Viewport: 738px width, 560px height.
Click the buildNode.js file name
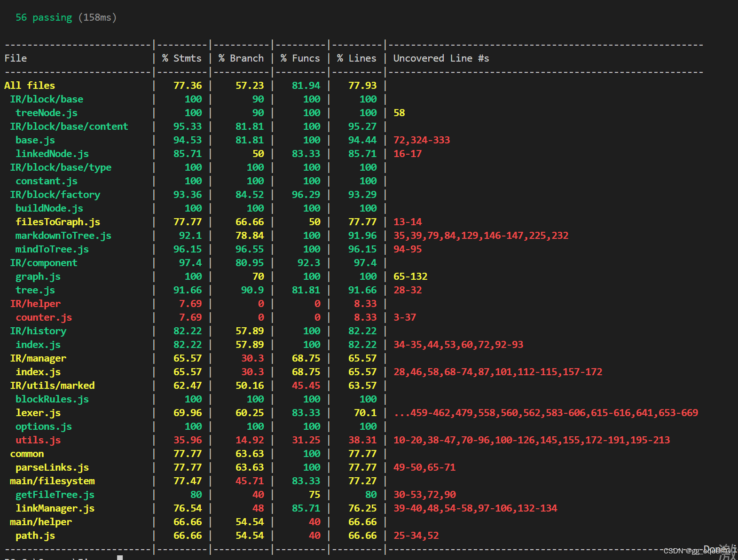(49, 208)
